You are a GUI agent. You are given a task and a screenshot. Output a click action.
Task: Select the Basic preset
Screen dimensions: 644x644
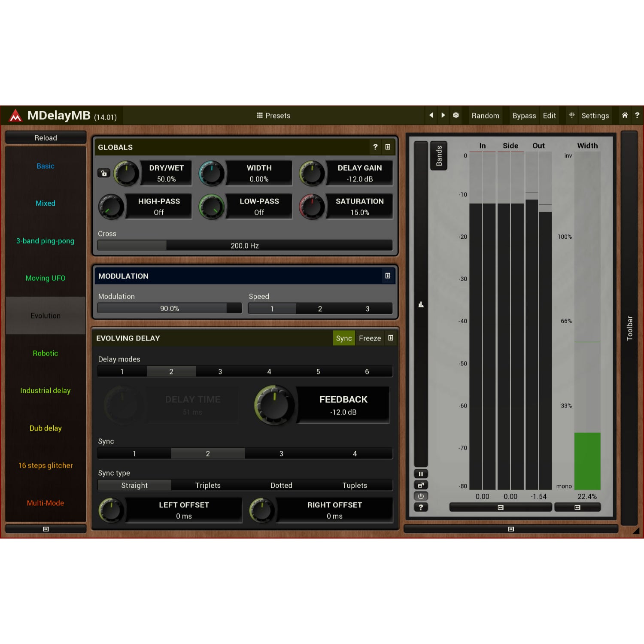click(46, 166)
